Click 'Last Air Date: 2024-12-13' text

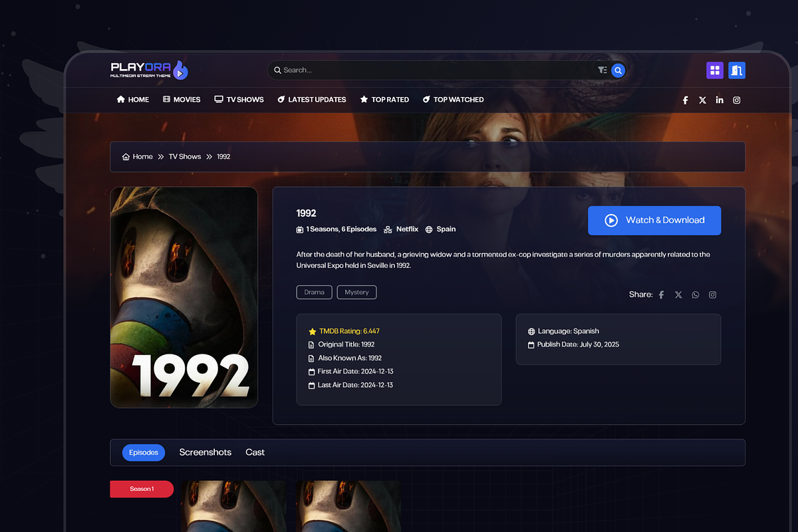[355, 386]
